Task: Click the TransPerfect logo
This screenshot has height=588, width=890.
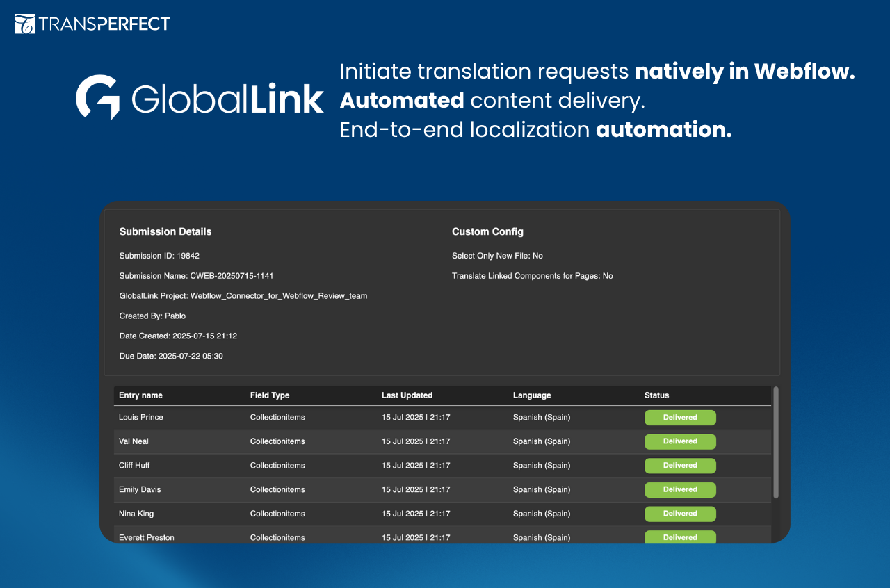Action: 92,24
